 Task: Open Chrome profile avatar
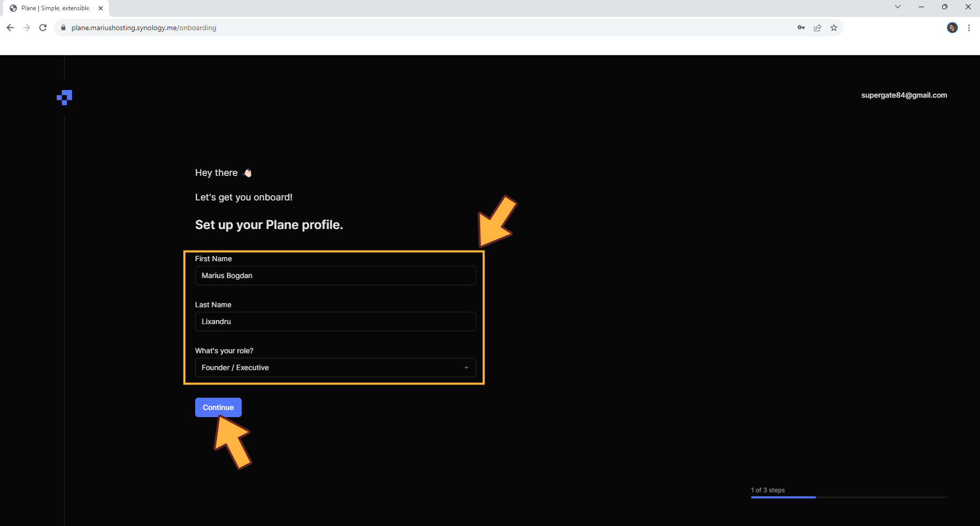click(x=952, y=28)
